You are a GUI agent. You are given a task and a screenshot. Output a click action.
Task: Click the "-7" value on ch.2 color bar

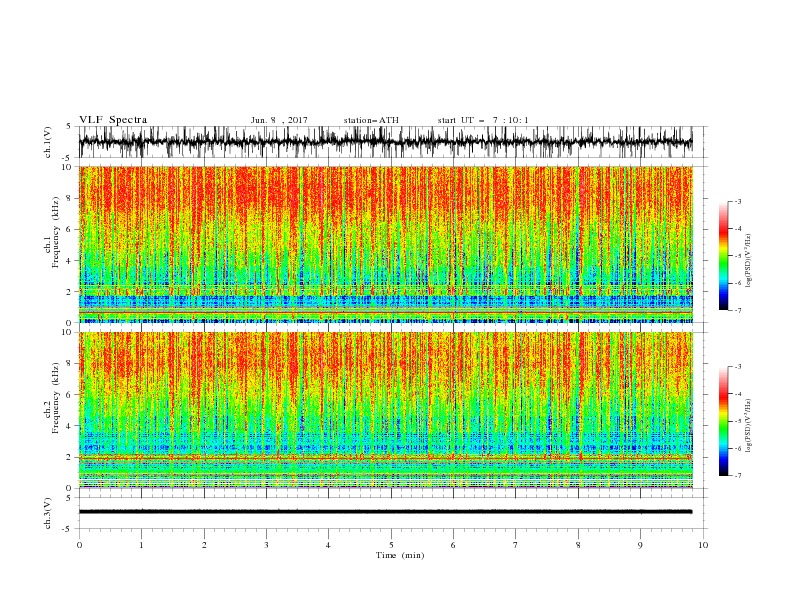click(x=737, y=476)
